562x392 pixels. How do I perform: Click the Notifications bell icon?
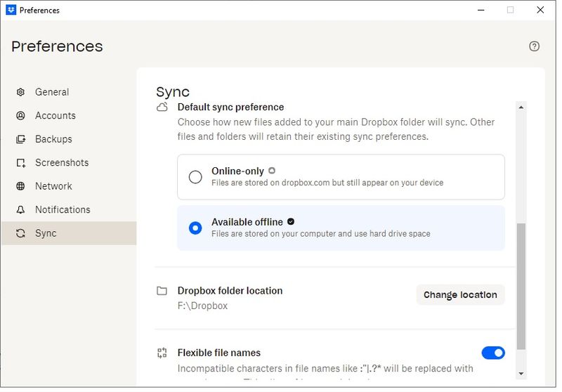coord(20,210)
